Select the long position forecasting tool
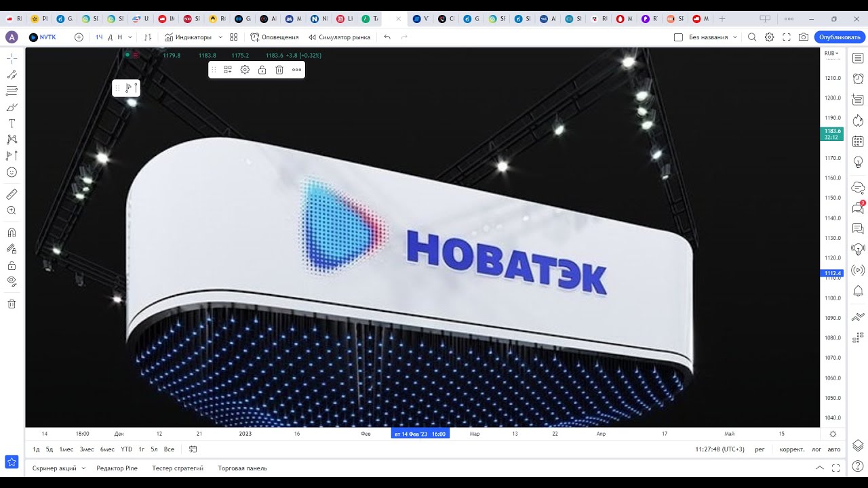Viewport: 868px width, 488px height. click(12, 156)
